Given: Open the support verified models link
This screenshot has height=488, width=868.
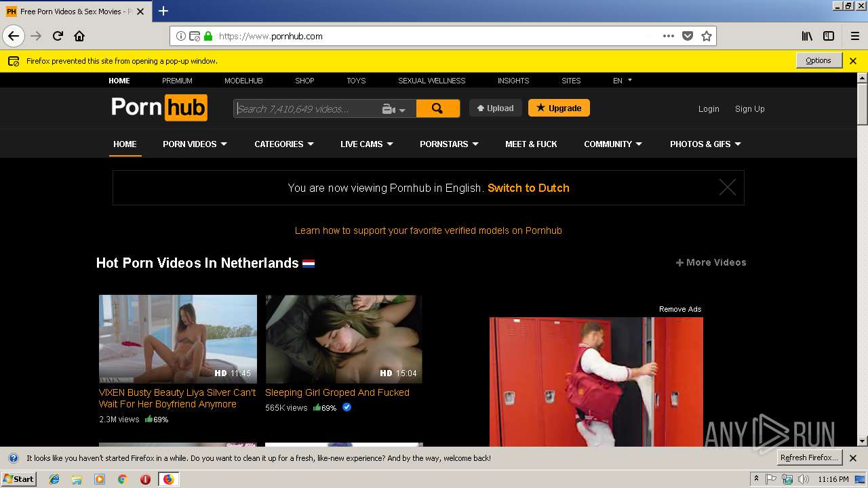Looking at the screenshot, I should click(x=429, y=230).
